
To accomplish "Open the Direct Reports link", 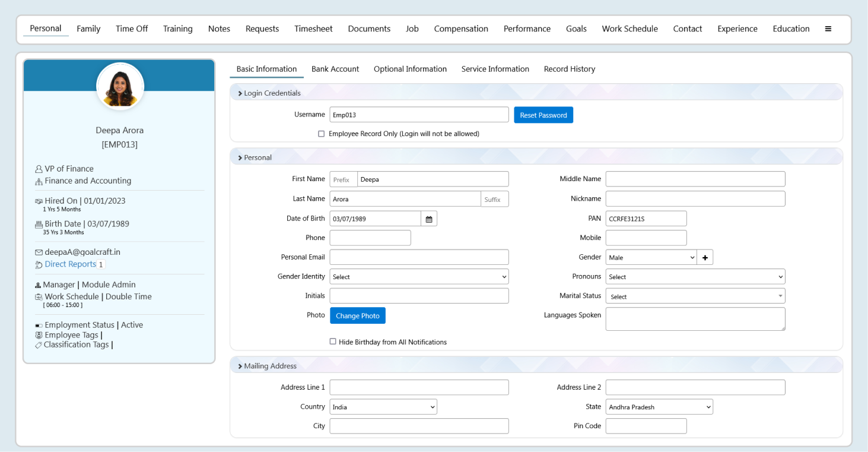I will point(70,264).
